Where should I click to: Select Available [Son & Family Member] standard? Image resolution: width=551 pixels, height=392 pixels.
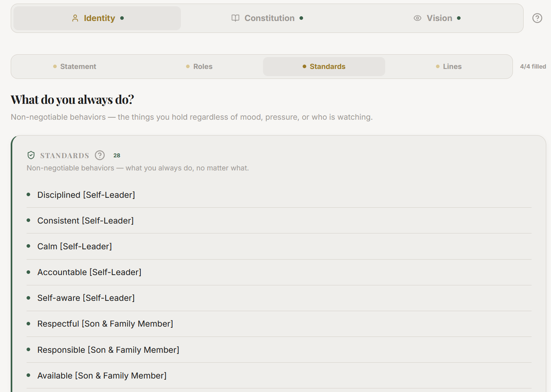coord(279,376)
